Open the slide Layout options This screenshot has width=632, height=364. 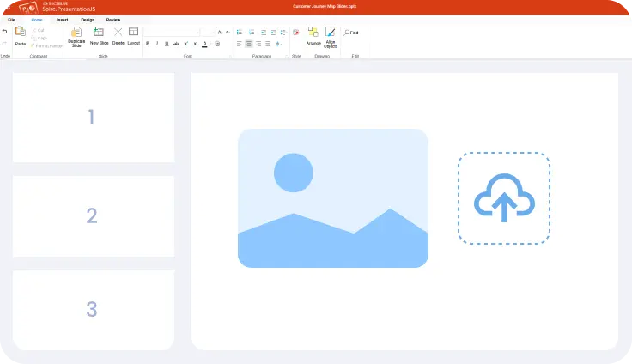click(x=133, y=34)
